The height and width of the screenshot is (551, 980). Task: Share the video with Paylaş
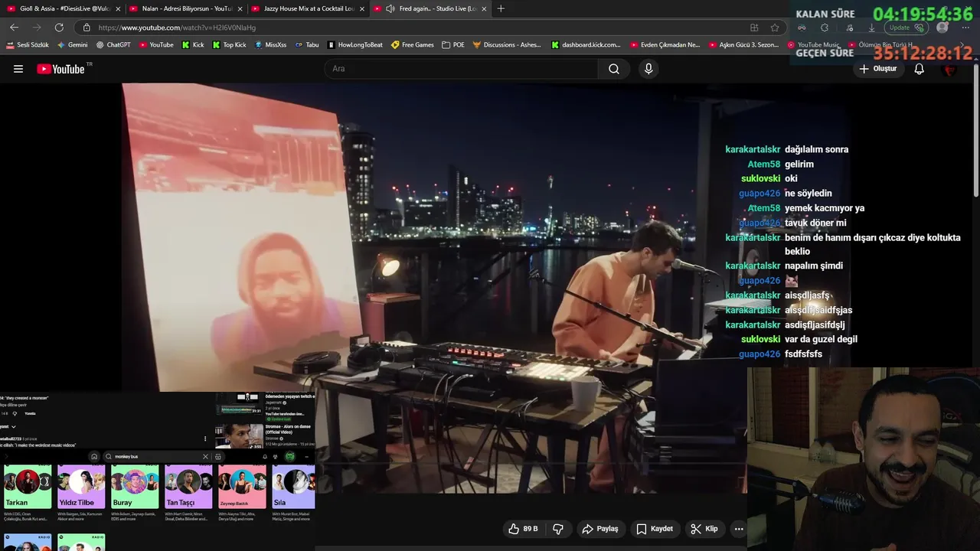[x=600, y=529]
